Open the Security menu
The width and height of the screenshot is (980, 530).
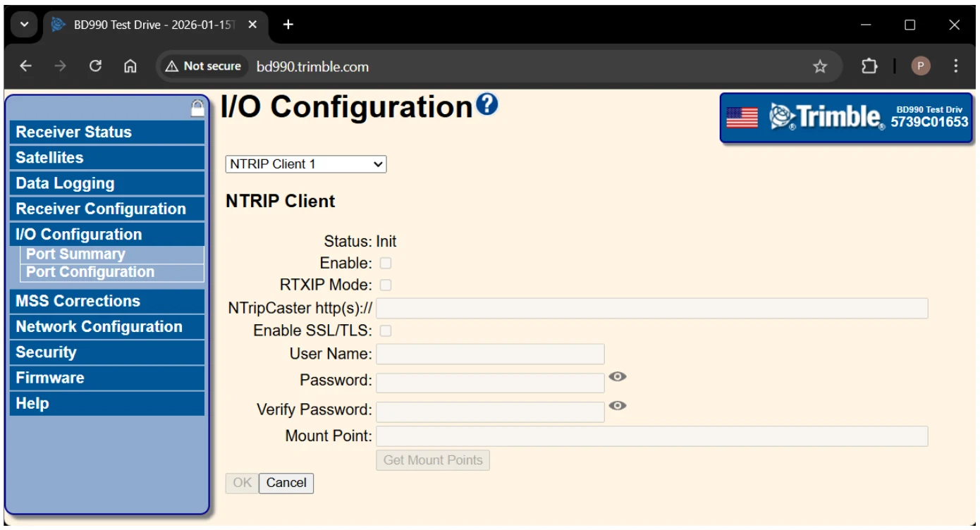pyautogui.click(x=107, y=352)
